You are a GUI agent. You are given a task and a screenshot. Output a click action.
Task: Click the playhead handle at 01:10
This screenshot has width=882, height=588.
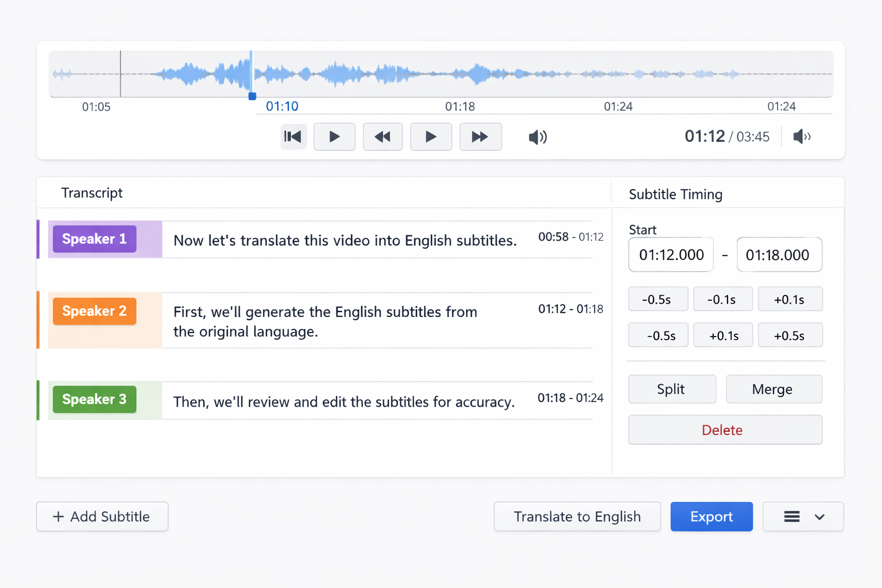pos(252,96)
